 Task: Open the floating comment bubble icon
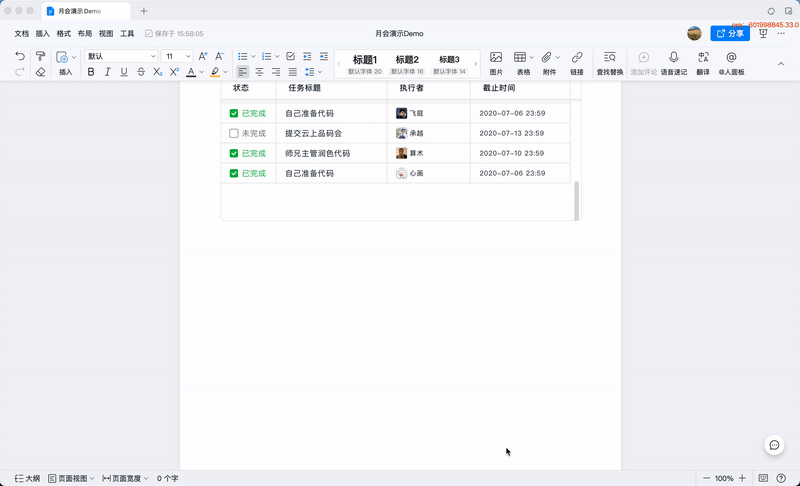(774, 445)
